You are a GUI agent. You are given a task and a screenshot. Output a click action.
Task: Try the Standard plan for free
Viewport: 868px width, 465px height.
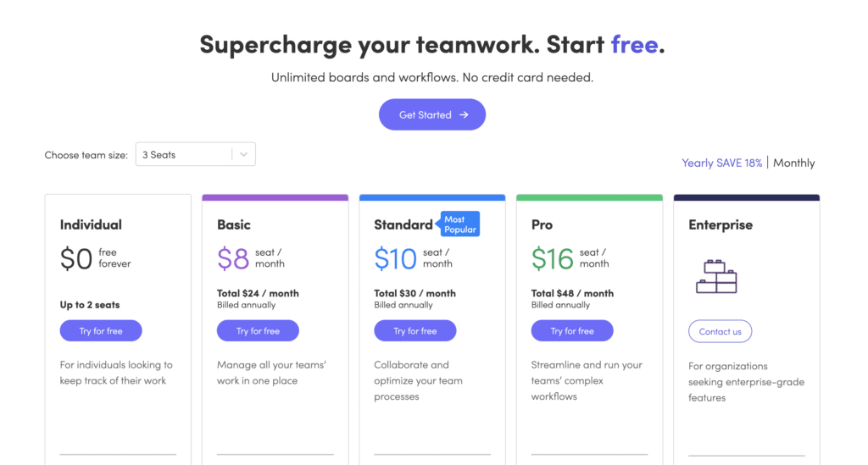[x=415, y=330]
